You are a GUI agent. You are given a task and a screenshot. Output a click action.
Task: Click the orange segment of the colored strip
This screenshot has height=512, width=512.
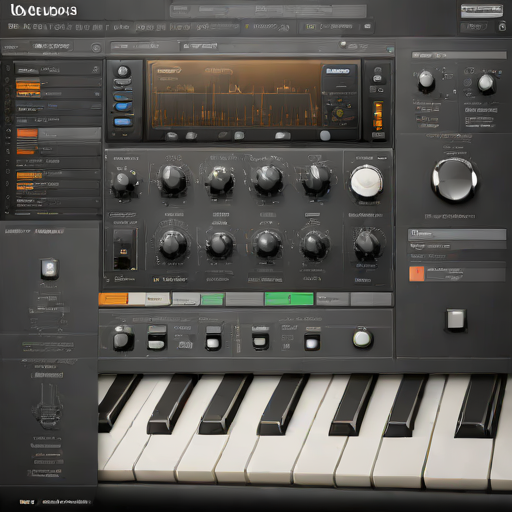point(113,299)
